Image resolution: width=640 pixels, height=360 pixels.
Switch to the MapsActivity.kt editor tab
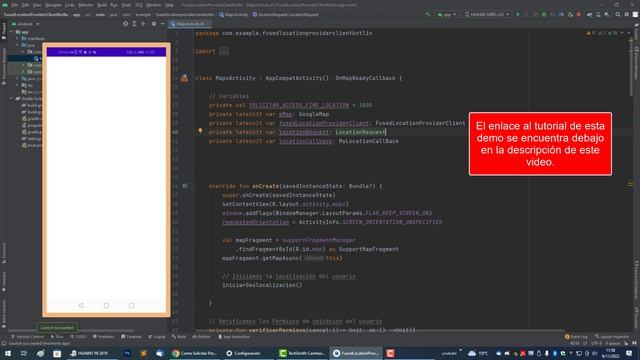tap(190, 24)
